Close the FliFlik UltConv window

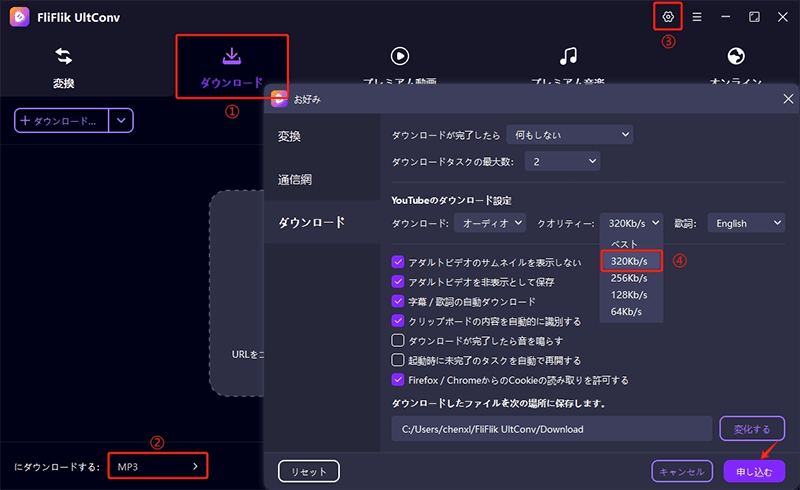[783, 17]
